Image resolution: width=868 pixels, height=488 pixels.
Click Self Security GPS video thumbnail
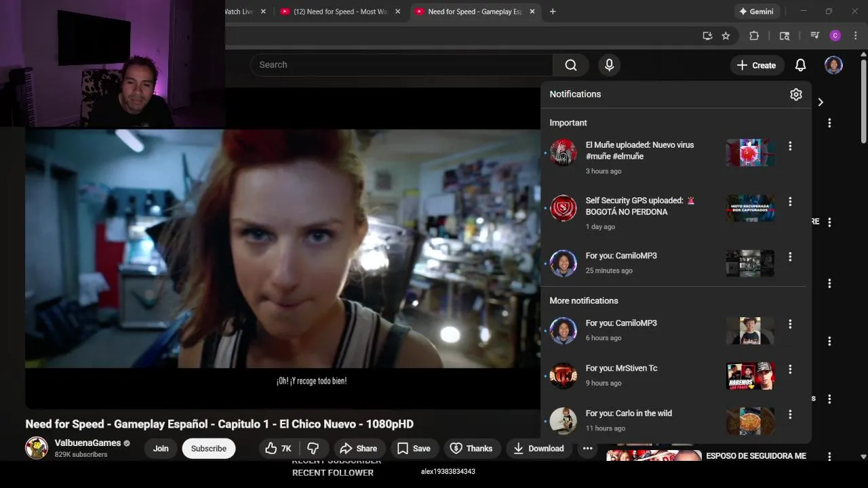click(x=750, y=208)
